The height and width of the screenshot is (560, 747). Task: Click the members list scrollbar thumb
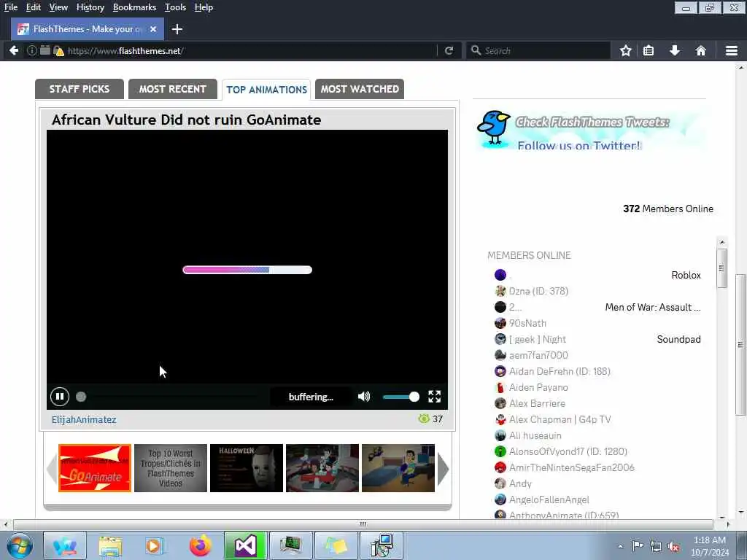721,268
